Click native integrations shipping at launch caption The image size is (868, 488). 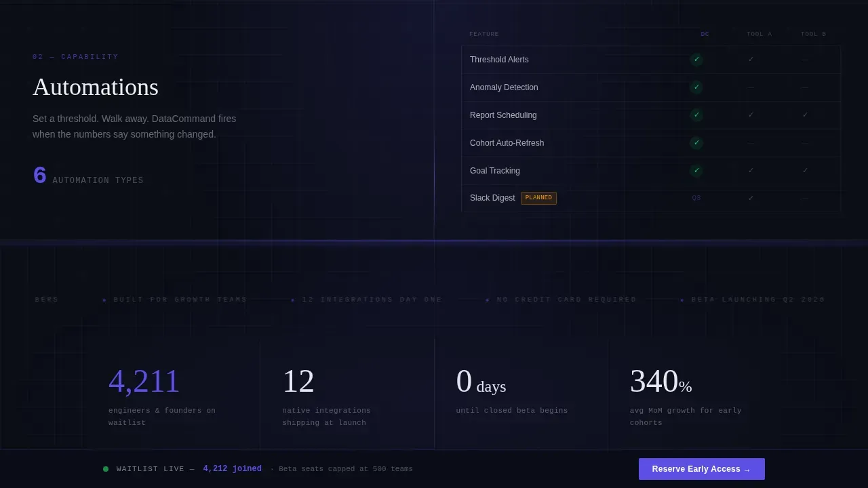click(326, 417)
